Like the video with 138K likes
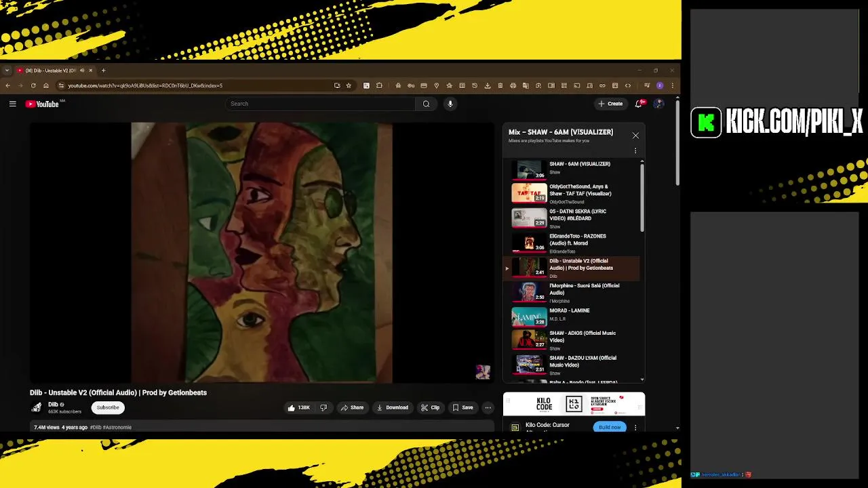The width and height of the screenshot is (868, 488). 298,407
